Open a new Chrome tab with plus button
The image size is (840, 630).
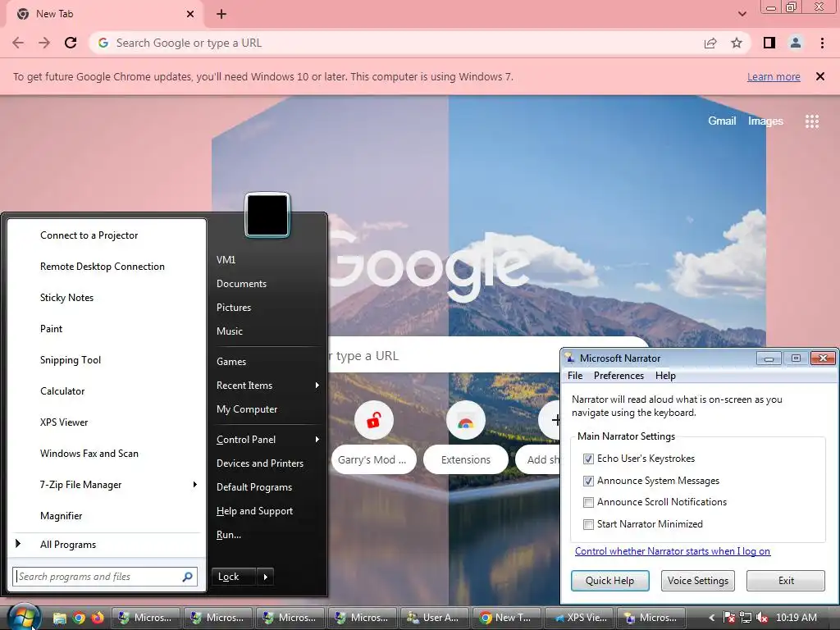[221, 14]
